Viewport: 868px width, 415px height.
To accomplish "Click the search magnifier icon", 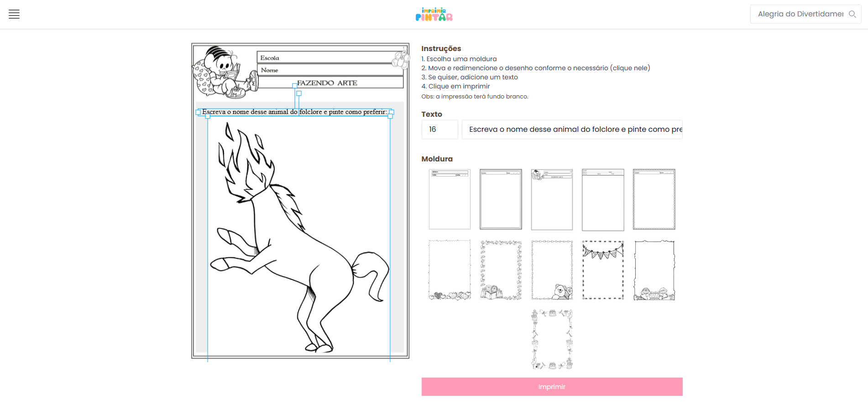I will coord(852,14).
